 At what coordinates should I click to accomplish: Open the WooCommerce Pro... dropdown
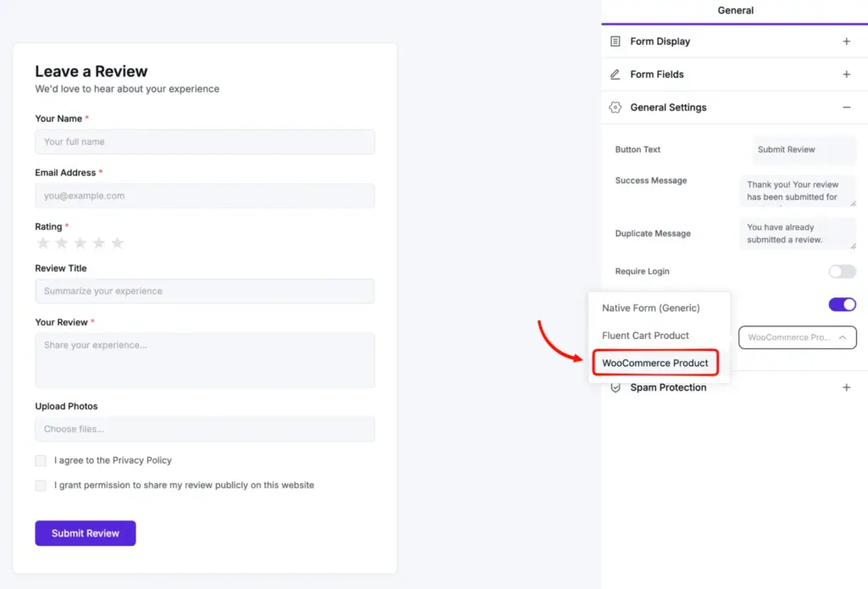tap(797, 337)
